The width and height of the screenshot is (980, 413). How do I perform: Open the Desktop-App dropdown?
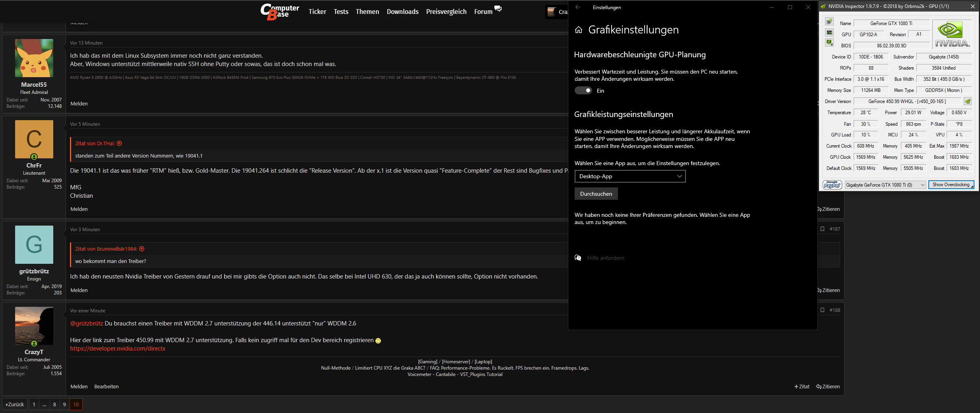click(630, 176)
